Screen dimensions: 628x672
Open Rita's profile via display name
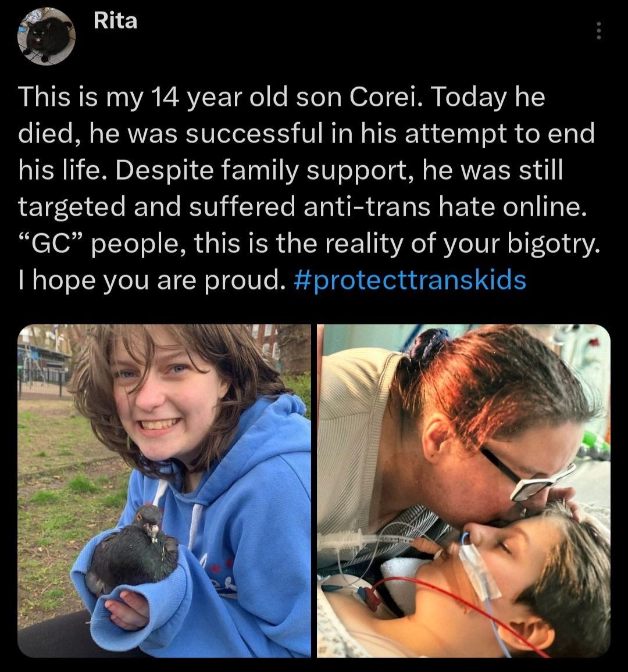pyautogui.click(x=115, y=20)
